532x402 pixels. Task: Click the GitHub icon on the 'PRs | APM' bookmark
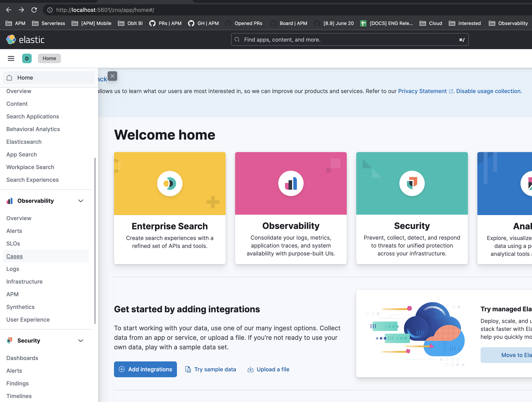(x=152, y=23)
